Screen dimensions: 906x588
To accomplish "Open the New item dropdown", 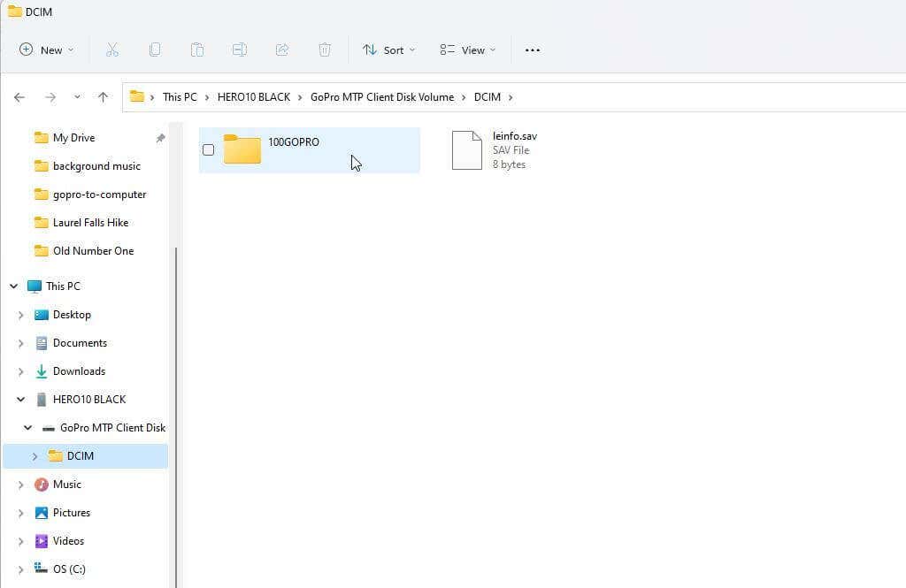I will click(47, 50).
